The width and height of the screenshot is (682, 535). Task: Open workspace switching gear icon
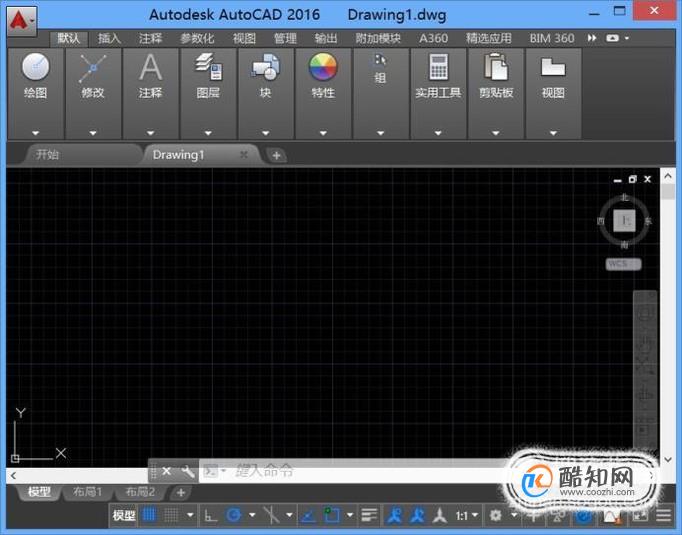click(x=495, y=516)
